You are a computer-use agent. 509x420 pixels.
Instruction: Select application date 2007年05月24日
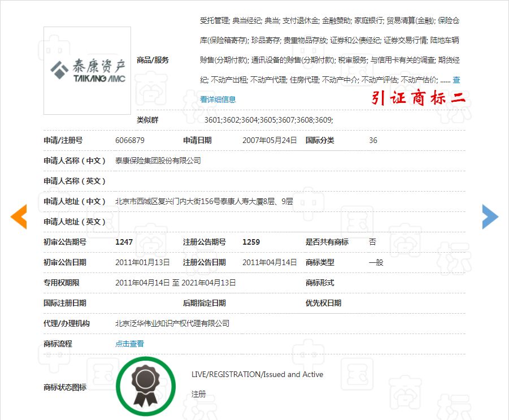[x=269, y=140]
